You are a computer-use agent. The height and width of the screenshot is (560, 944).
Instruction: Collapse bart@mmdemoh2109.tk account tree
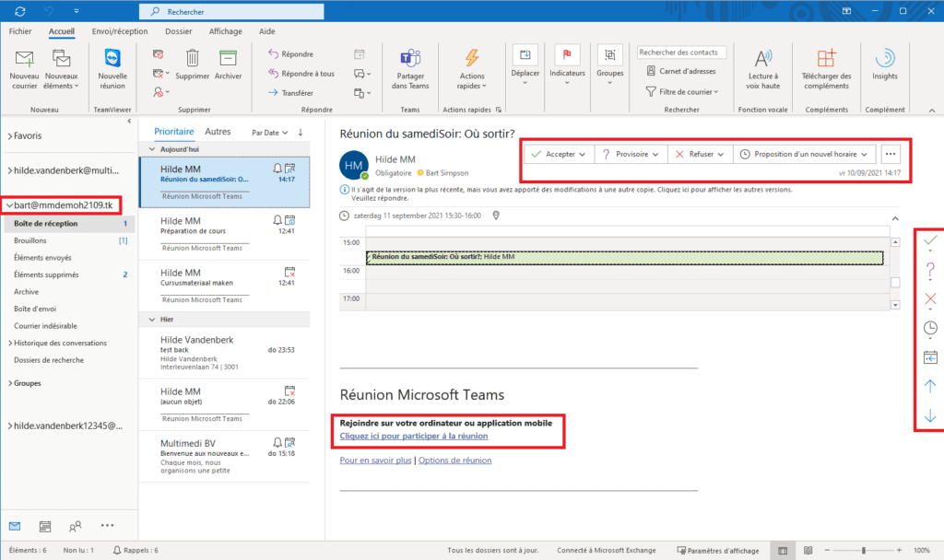tap(9, 205)
